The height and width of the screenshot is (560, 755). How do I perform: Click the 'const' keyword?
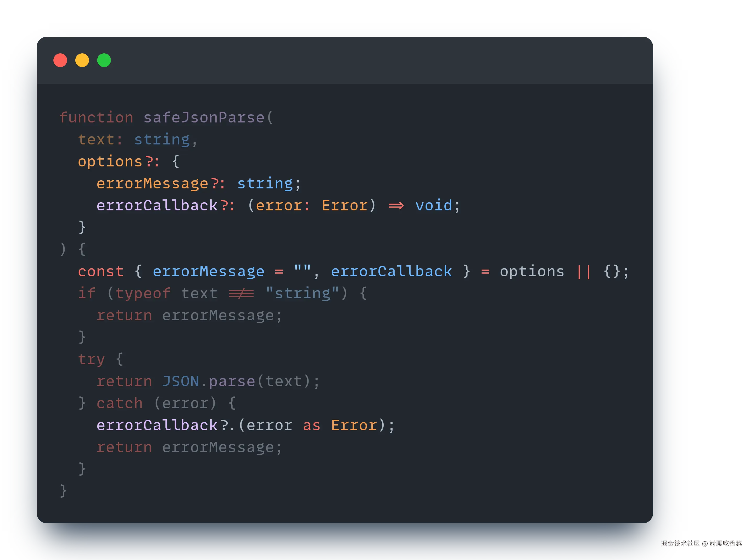101,272
